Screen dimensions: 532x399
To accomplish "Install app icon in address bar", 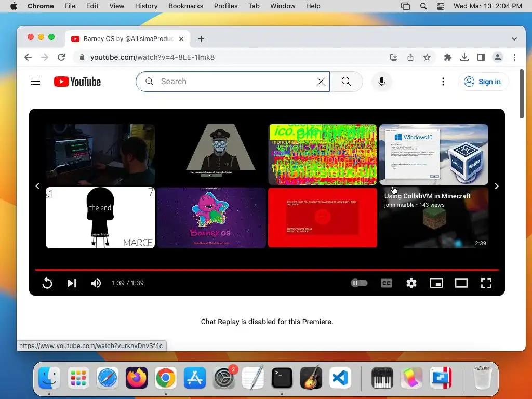I will (394, 57).
